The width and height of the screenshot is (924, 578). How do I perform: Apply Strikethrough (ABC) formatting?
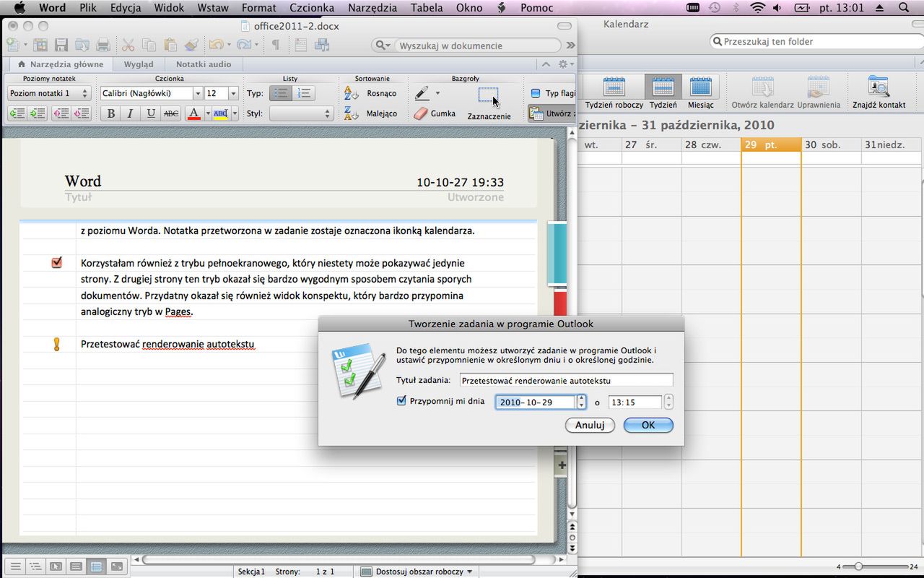pyautogui.click(x=171, y=113)
